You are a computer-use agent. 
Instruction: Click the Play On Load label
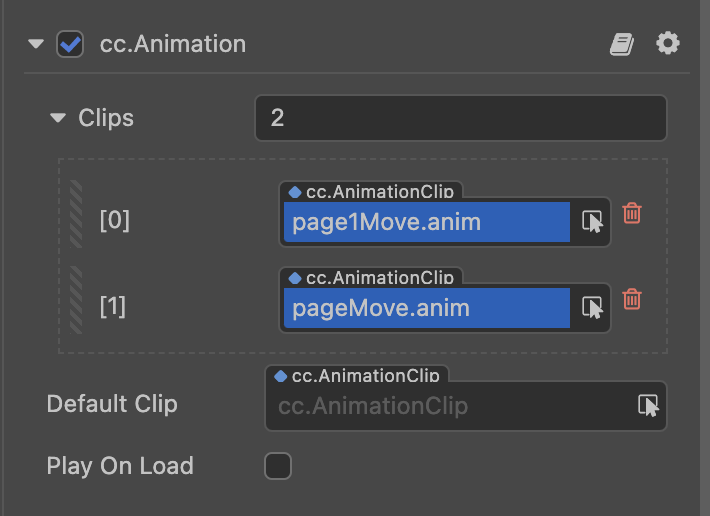pos(120,466)
